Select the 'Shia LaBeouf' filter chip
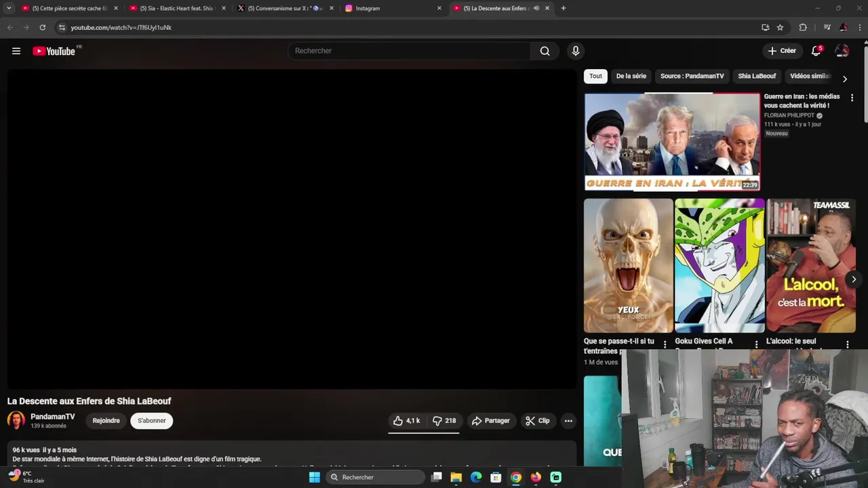 pos(757,76)
